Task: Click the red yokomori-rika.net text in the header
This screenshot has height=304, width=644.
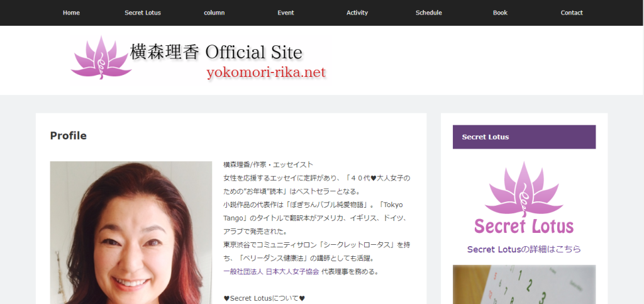Action: pyautogui.click(x=266, y=73)
